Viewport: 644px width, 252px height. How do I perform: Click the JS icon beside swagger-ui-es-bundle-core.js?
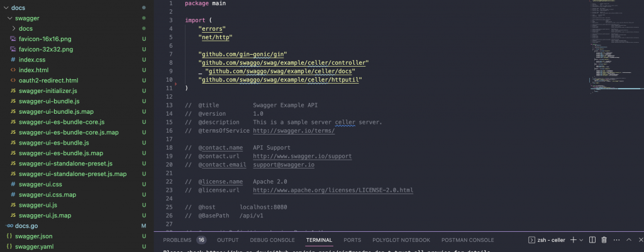click(x=13, y=122)
